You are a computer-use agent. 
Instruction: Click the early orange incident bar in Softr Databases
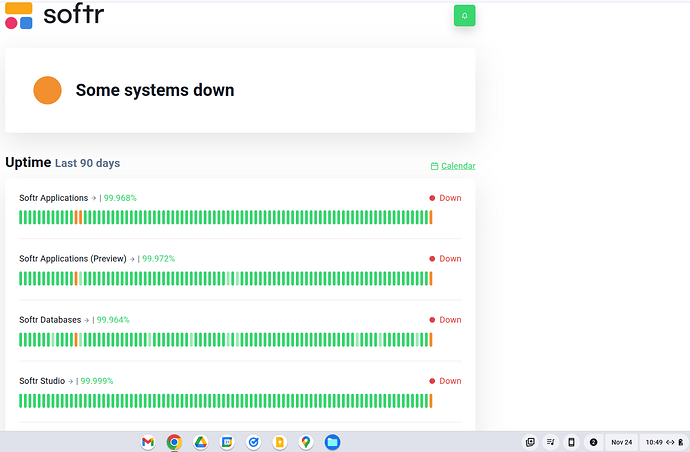[x=76, y=340]
